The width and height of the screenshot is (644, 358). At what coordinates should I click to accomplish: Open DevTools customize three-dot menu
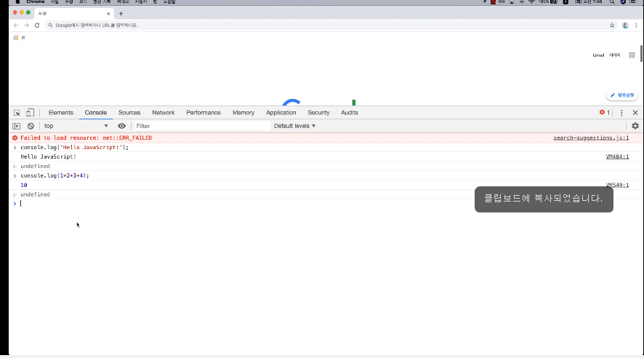pyautogui.click(x=621, y=113)
